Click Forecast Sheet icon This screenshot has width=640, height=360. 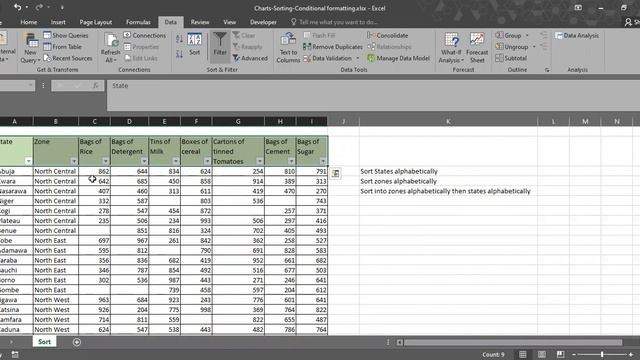(x=477, y=48)
